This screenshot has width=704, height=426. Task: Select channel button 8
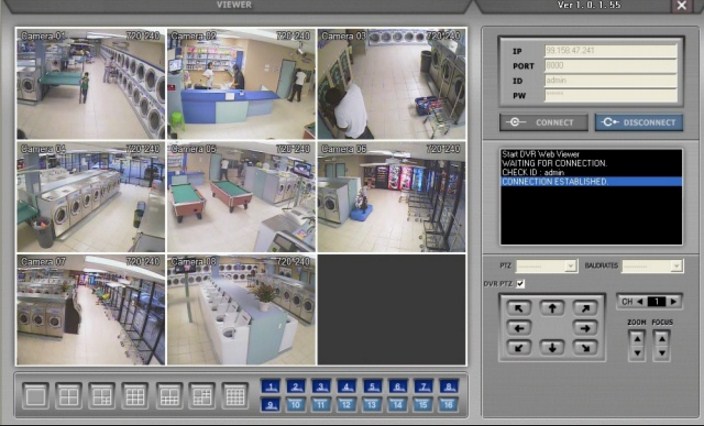(x=449, y=386)
